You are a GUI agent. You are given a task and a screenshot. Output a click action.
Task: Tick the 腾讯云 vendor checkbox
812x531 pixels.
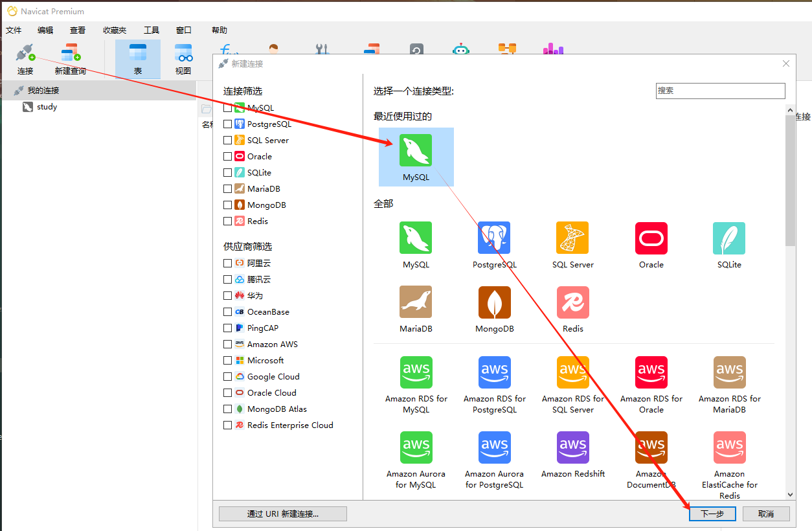click(x=227, y=279)
